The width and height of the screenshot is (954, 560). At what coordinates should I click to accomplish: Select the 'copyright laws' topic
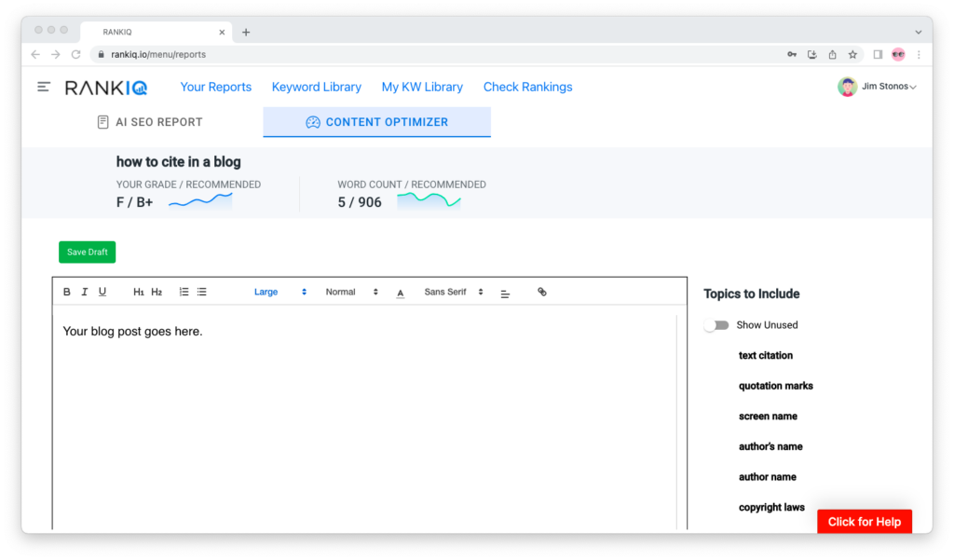[771, 508]
